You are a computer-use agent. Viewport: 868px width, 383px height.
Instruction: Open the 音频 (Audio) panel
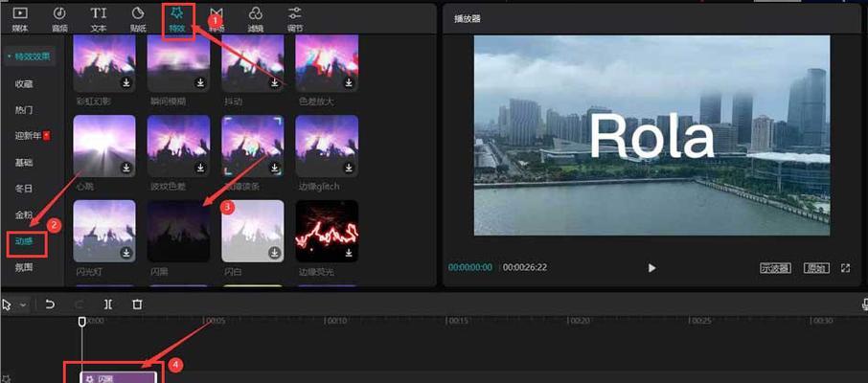[x=59, y=17]
